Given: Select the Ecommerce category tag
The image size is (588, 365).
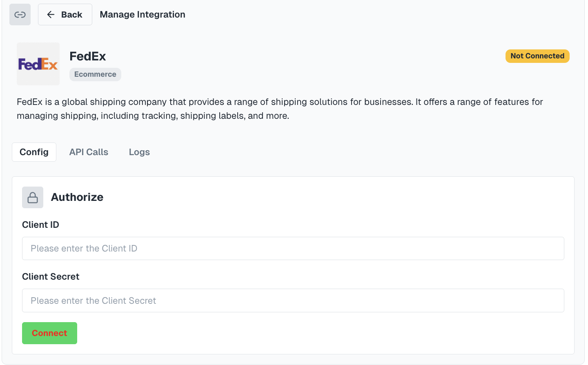Looking at the screenshot, I should click(x=95, y=74).
